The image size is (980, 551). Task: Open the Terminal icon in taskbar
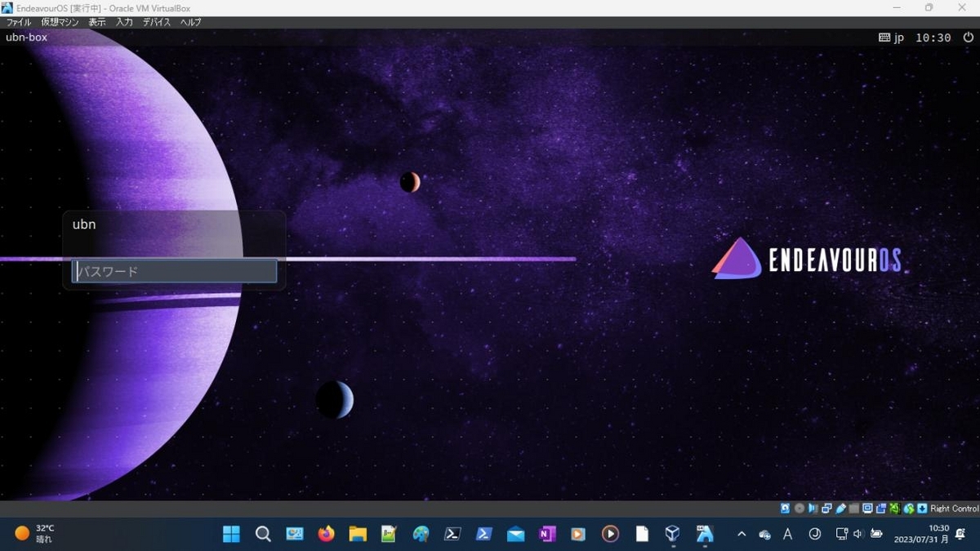[452, 534]
